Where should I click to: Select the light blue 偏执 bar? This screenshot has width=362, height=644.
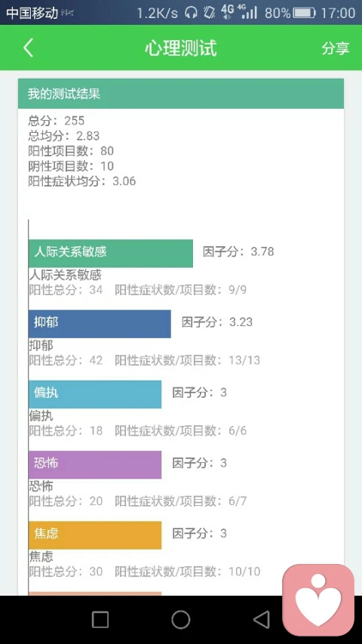95,394
